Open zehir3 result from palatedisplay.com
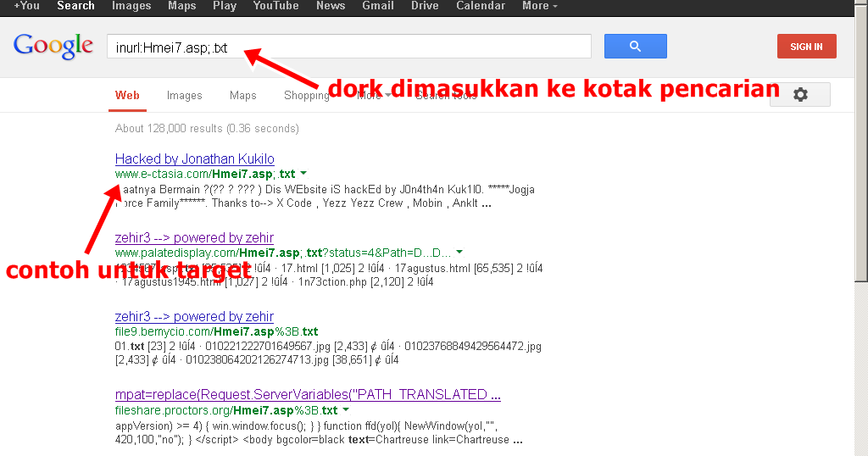868x456 pixels. click(194, 238)
